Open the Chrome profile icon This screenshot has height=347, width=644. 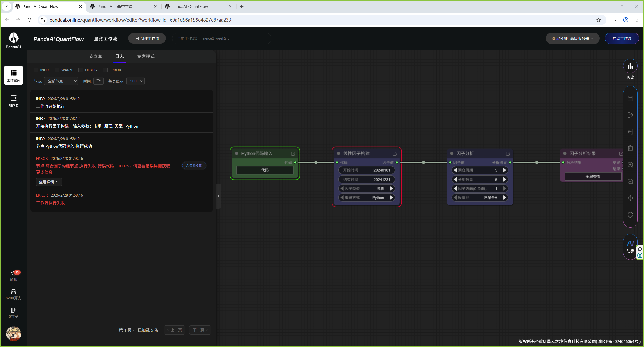tap(626, 20)
